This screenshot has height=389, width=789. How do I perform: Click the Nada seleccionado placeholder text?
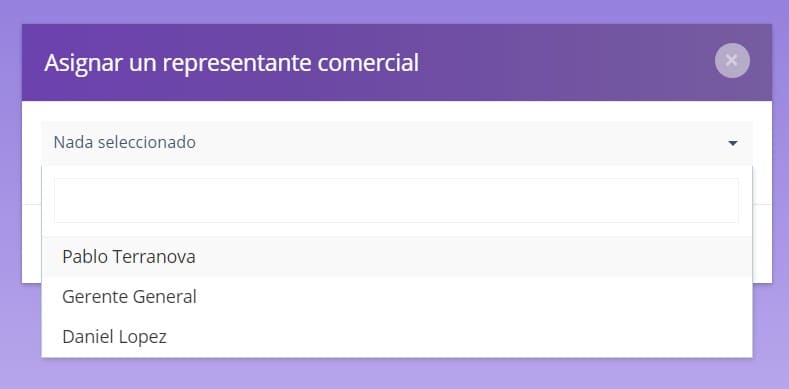coord(125,142)
